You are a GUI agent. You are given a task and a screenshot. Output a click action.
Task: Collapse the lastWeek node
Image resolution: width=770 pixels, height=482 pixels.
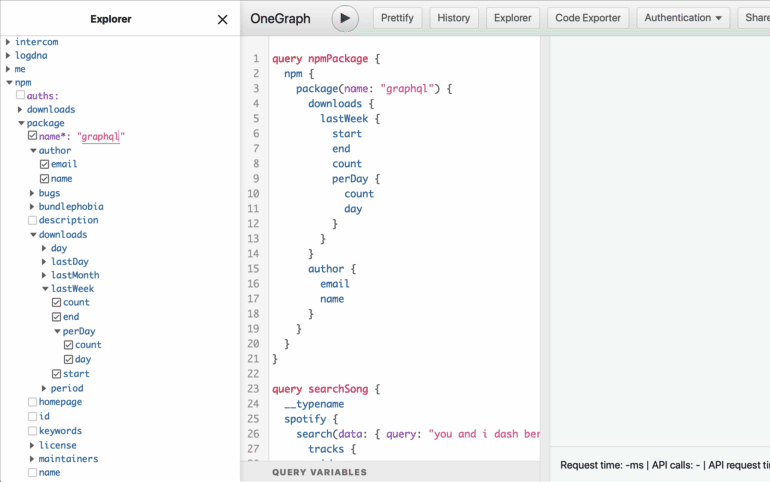click(x=45, y=289)
